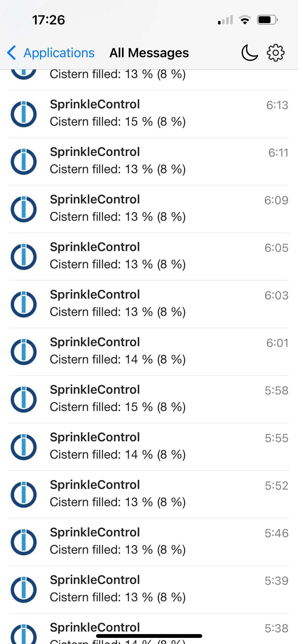This screenshot has height=644, width=298.
Task: Tap the All Messages title
Action: pos(149,53)
